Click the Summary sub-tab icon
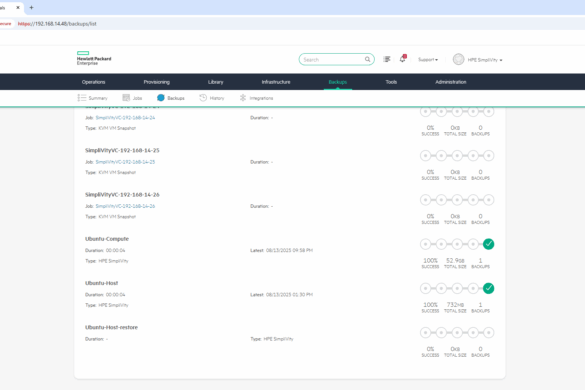The image size is (585, 390). (82, 98)
